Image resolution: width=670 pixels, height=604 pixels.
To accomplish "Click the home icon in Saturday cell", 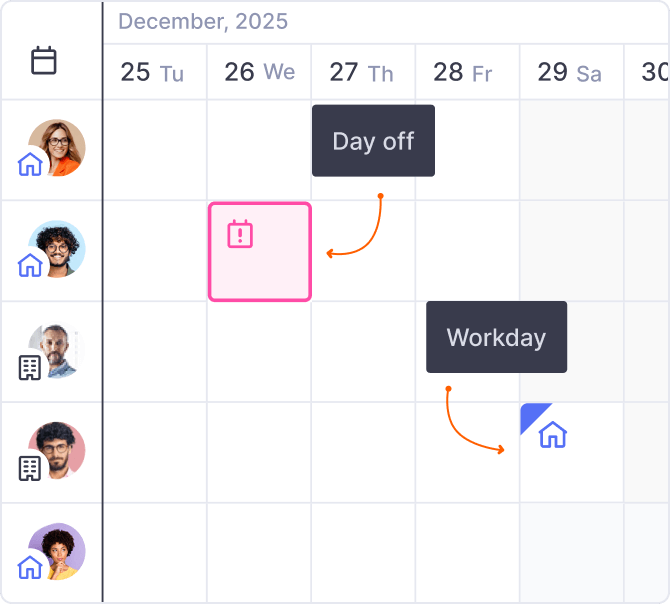I will [553, 434].
